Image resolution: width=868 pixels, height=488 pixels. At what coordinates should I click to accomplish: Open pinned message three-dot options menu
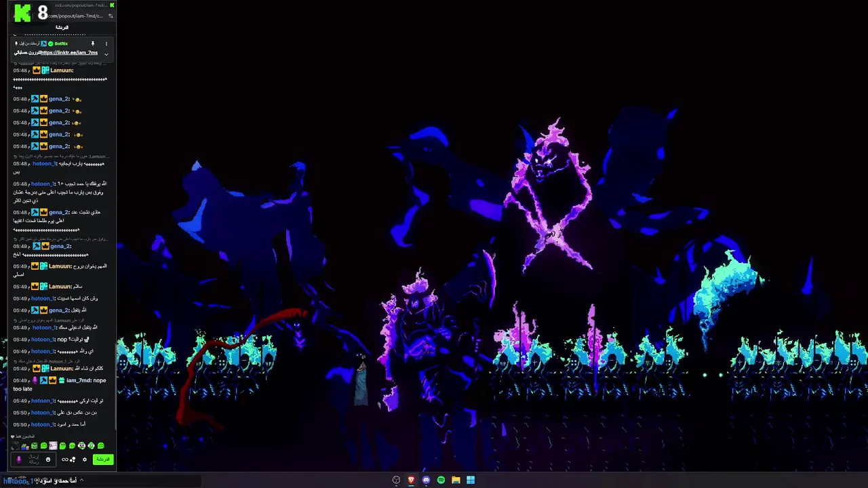[106, 43]
